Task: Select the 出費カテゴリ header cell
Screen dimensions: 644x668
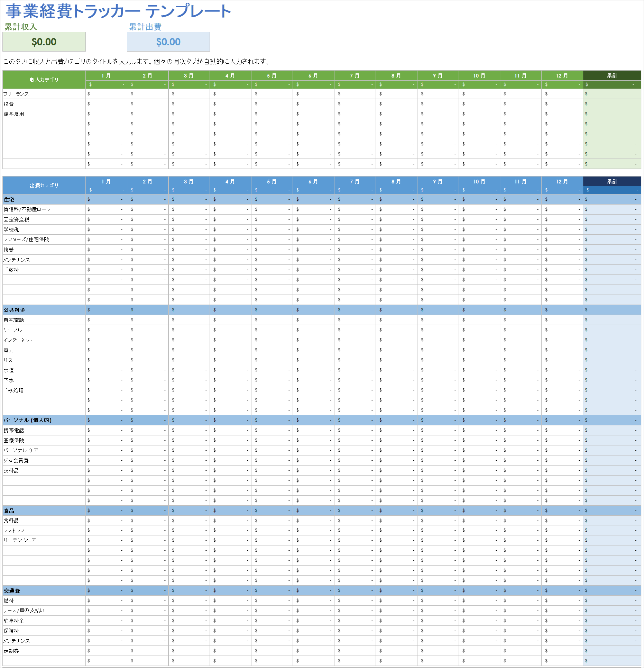Action: (44, 186)
